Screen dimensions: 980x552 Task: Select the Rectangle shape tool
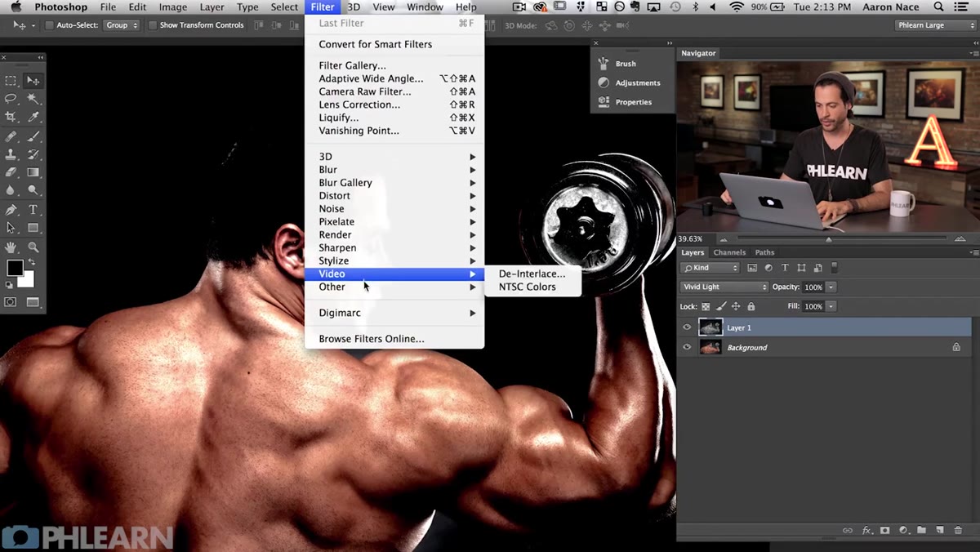click(33, 228)
